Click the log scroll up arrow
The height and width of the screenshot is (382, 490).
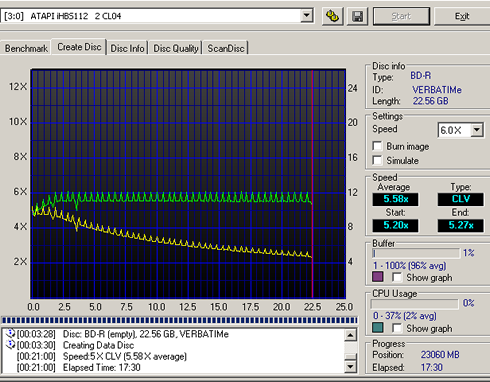[350, 335]
